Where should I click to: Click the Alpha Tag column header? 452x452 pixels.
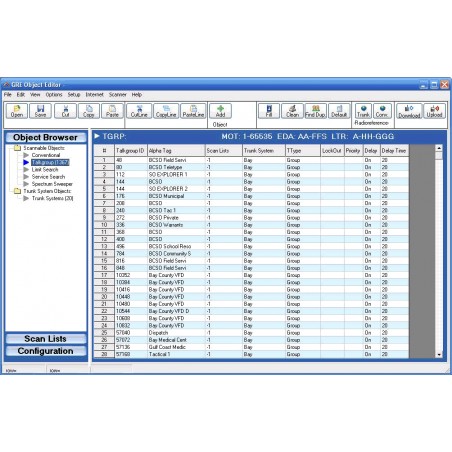pos(176,151)
